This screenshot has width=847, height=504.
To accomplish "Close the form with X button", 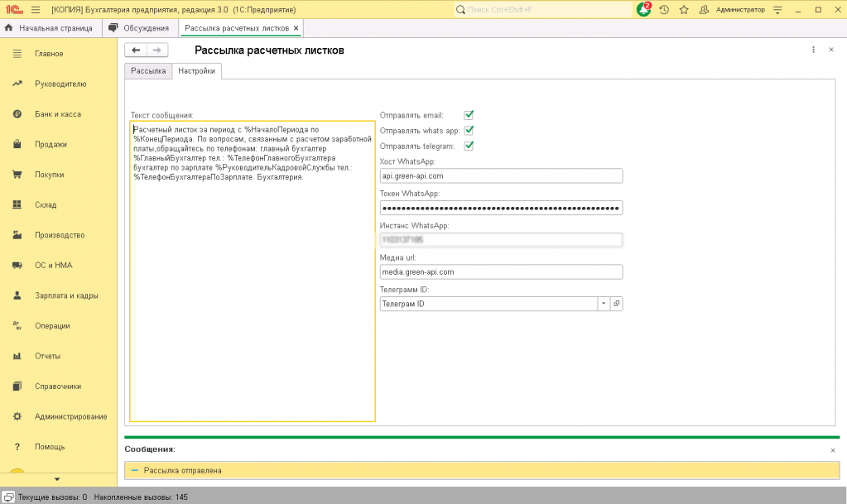I will (x=831, y=50).
